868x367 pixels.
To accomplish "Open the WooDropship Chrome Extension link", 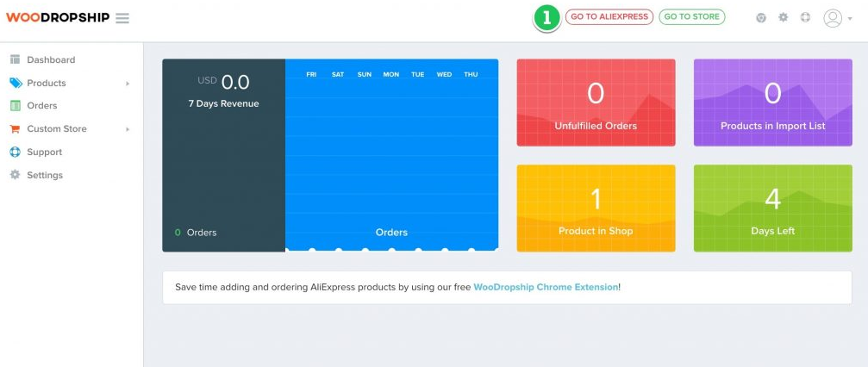I will (x=546, y=287).
